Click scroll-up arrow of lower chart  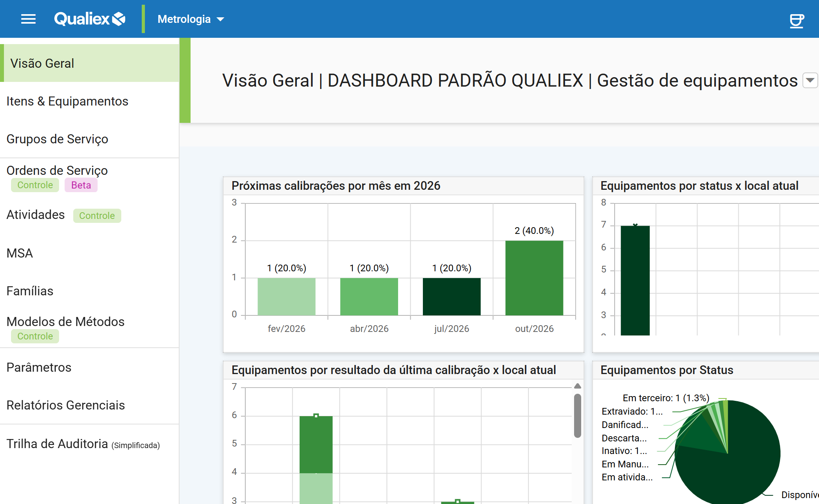click(578, 386)
